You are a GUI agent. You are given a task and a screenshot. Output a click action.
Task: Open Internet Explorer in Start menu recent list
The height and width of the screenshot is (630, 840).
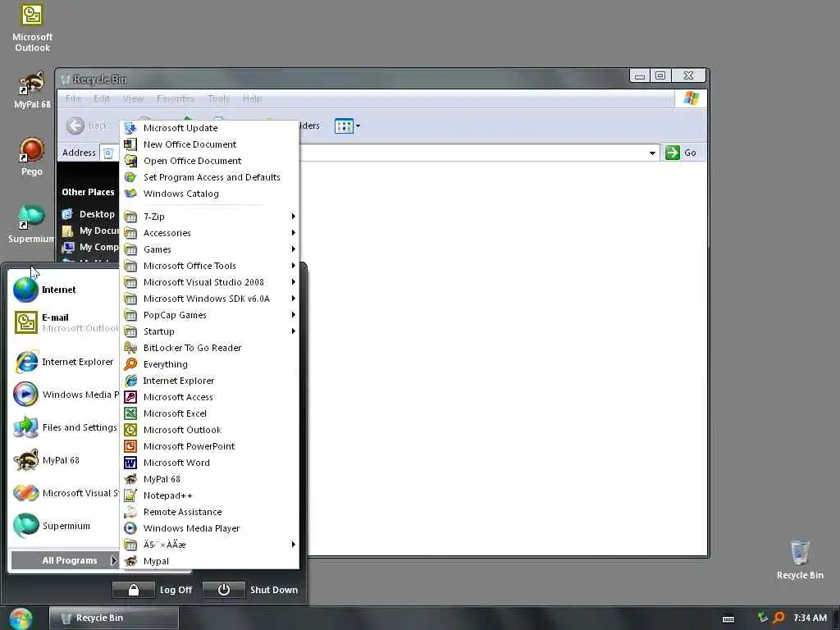coord(64,362)
